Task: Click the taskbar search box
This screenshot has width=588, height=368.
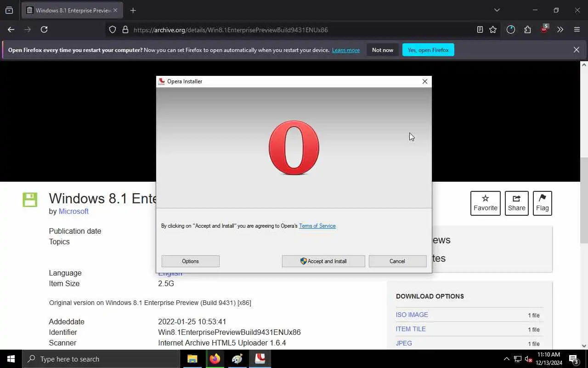Action: [x=101, y=359]
